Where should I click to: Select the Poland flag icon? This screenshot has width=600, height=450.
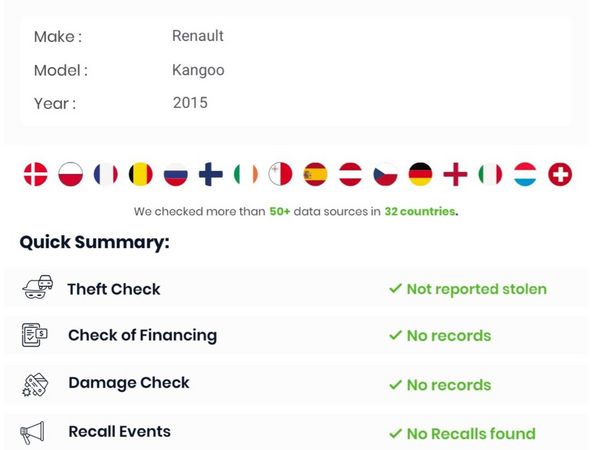click(70, 174)
